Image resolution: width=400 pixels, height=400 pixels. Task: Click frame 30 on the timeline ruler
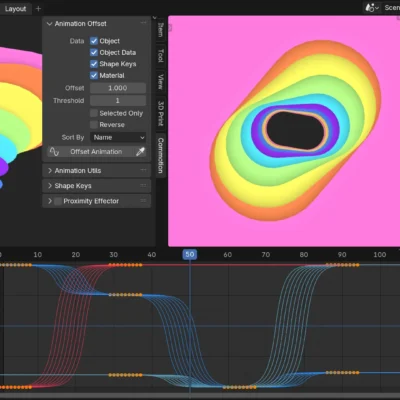[x=114, y=255]
